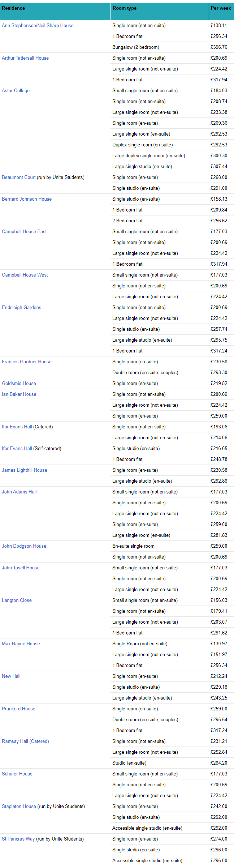Click the Per week column header

(x=221, y=8)
